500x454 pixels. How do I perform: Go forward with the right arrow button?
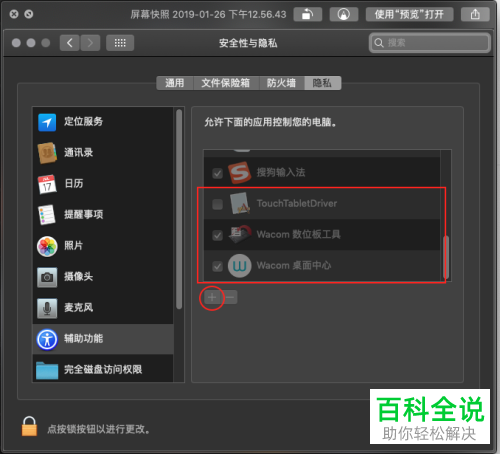(90, 43)
